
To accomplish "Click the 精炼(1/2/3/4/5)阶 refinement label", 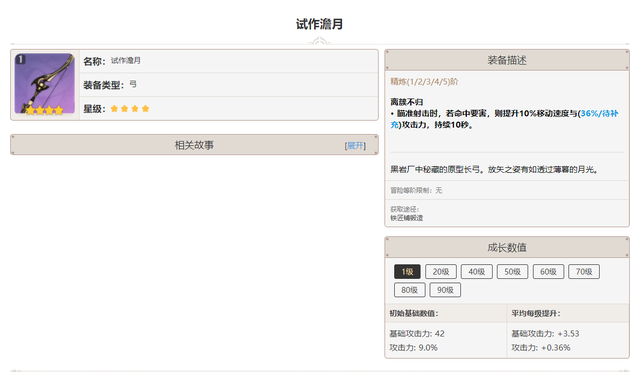I will coord(424,82).
